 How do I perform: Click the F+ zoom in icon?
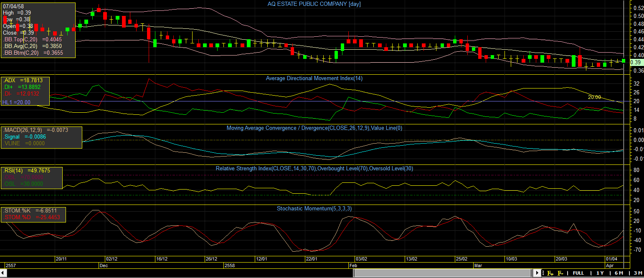coord(550,273)
